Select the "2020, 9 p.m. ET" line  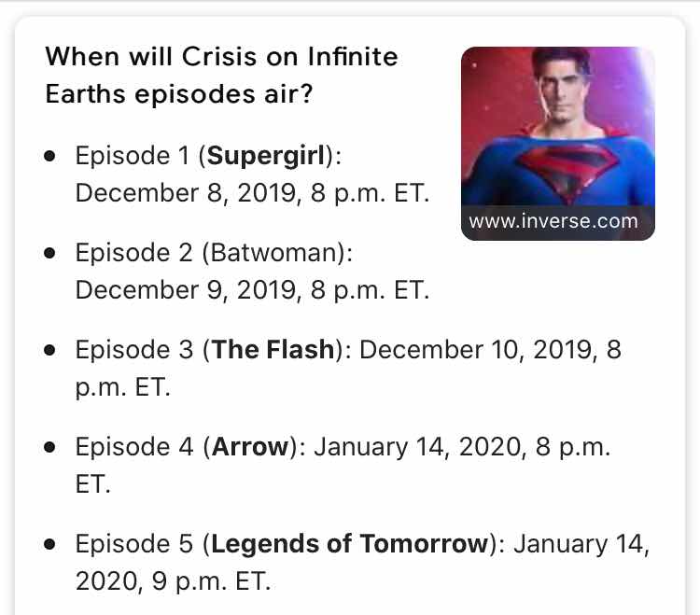(x=173, y=581)
